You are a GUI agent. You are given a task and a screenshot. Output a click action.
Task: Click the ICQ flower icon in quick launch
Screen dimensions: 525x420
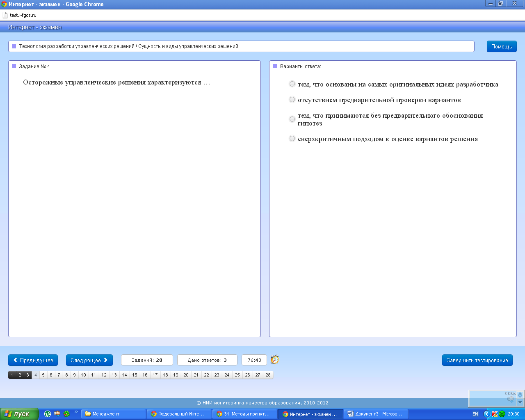(x=66, y=414)
